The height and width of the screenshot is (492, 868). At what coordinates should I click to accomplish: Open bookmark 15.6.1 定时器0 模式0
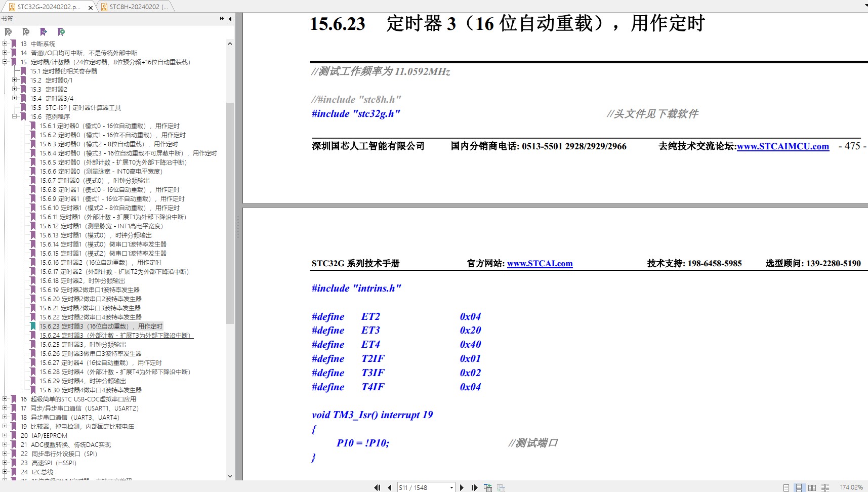point(110,126)
